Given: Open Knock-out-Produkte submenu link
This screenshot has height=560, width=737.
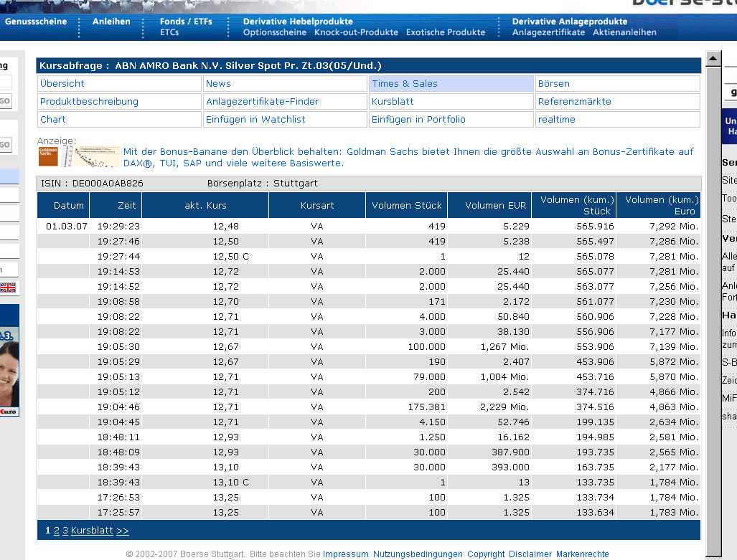Looking at the screenshot, I should pos(356,32).
